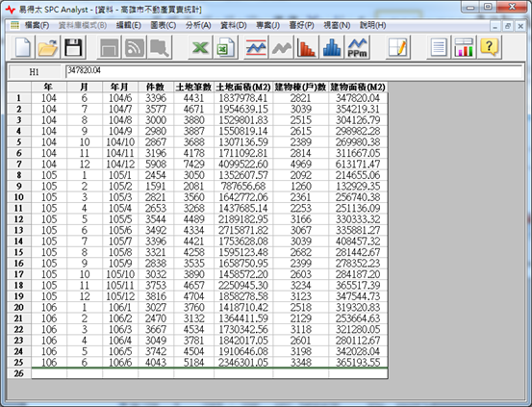Open the 分析(A) menu

(198, 25)
